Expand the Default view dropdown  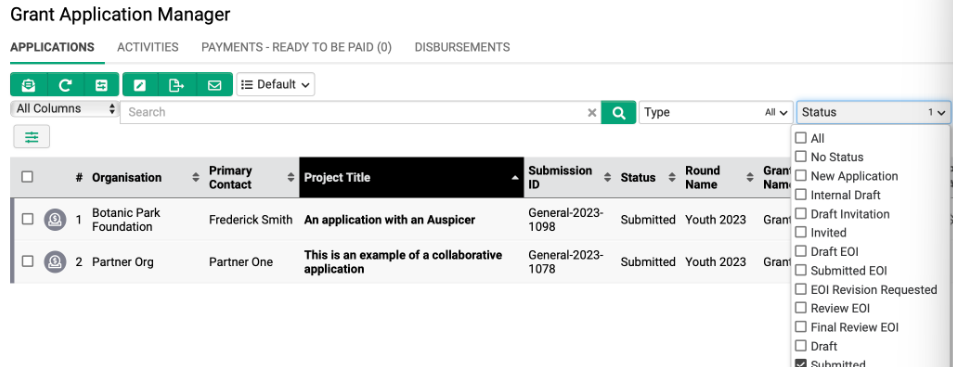tap(275, 84)
